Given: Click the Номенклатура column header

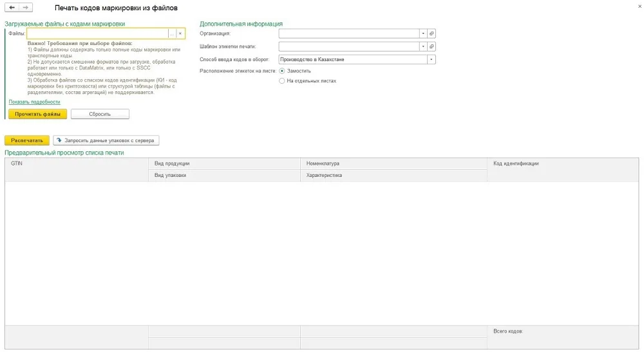Looking at the screenshot, I should tap(393, 163).
